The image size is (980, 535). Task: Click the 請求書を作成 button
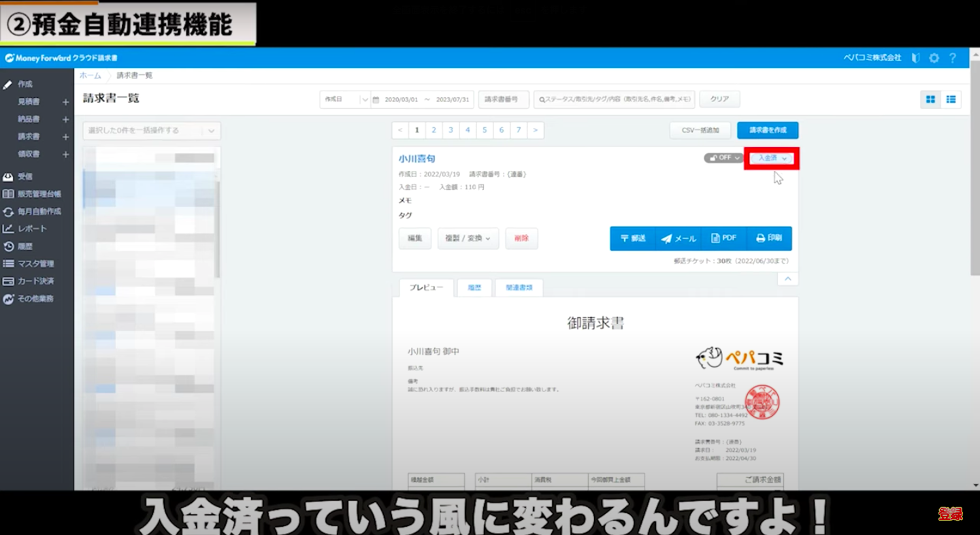[767, 130]
